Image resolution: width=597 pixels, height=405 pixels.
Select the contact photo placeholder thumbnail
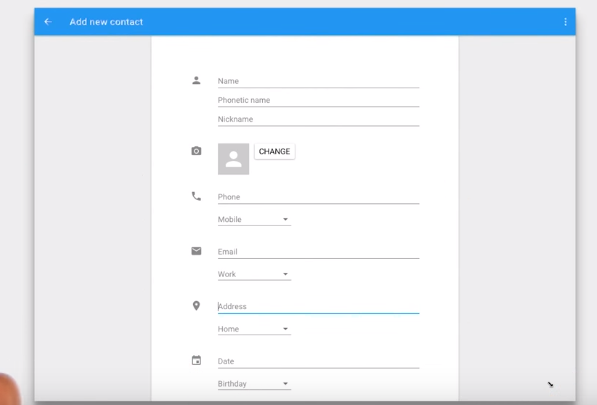pos(233,159)
